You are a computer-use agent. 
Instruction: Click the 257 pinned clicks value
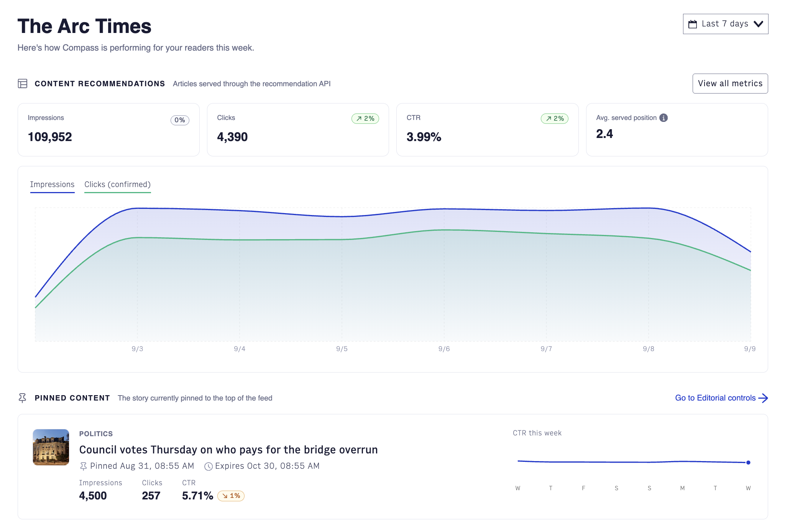coord(151,496)
